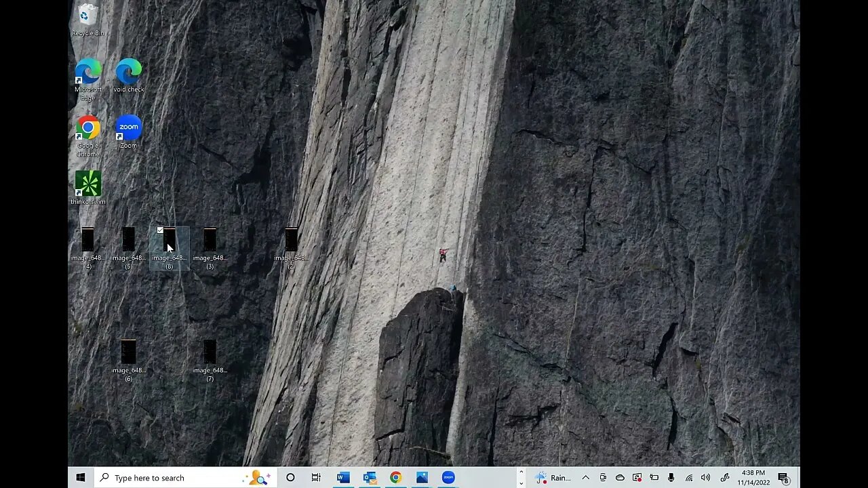The height and width of the screenshot is (488, 868).
Task: Click the pen workspace tray icon
Action: pyautogui.click(x=724, y=478)
